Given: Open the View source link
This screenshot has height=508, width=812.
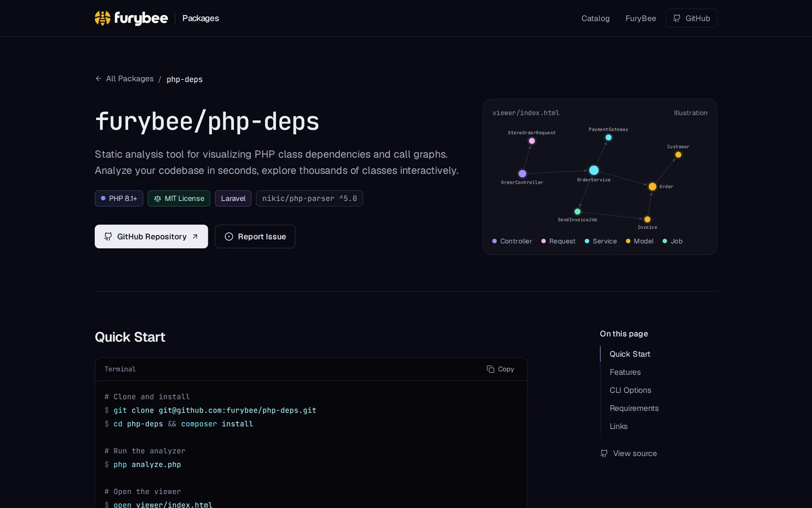Looking at the screenshot, I should pyautogui.click(x=629, y=453).
